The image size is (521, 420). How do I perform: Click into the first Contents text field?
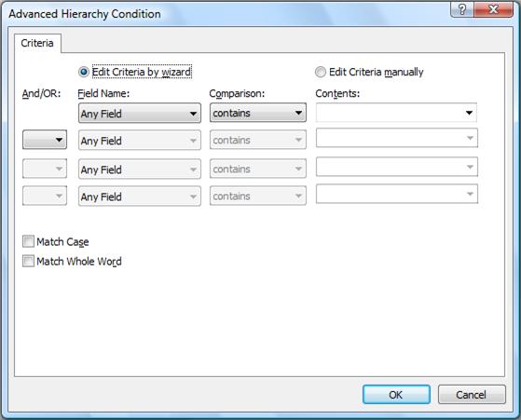click(389, 113)
